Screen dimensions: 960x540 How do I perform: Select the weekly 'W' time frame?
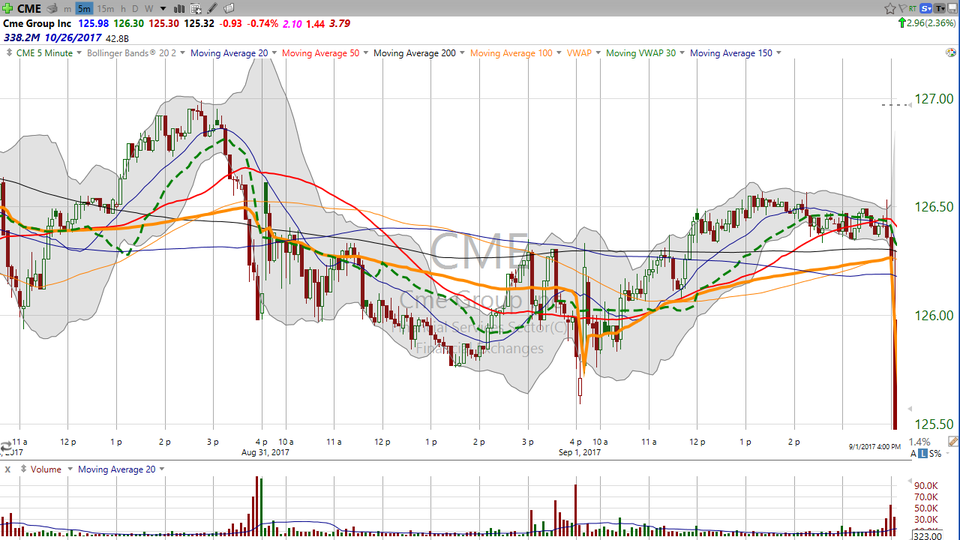[149, 9]
